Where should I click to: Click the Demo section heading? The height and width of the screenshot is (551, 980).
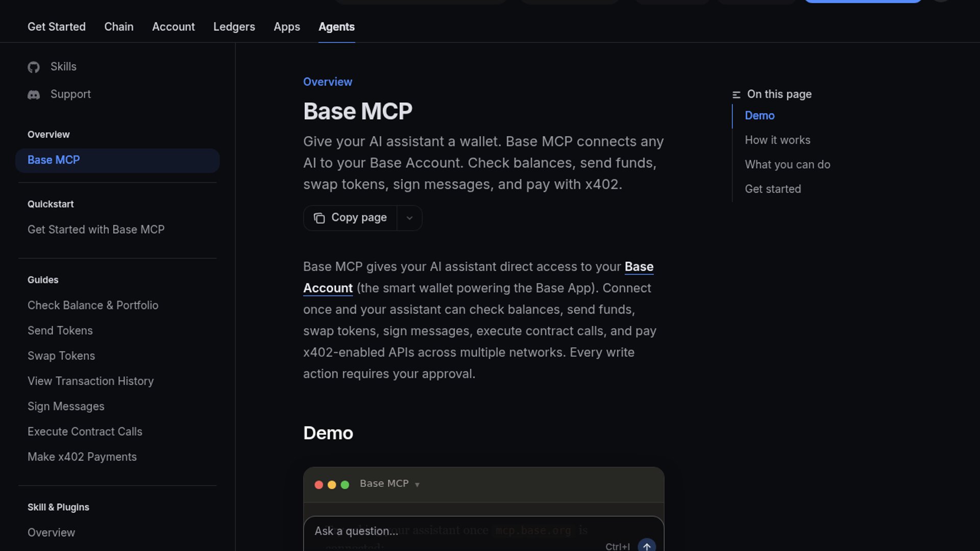[328, 433]
